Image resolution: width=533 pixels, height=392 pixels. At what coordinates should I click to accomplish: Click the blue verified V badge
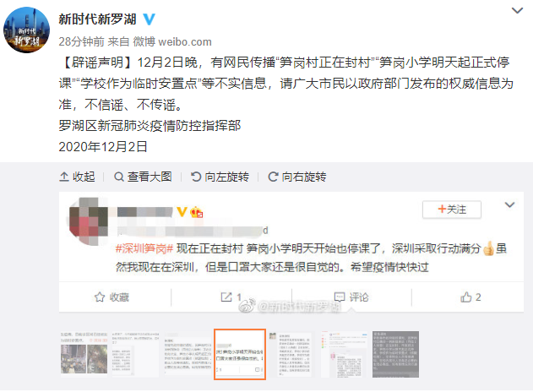tap(149, 19)
